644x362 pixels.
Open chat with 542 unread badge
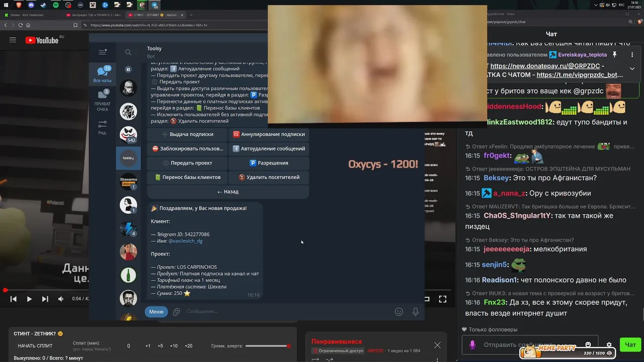[x=128, y=135]
